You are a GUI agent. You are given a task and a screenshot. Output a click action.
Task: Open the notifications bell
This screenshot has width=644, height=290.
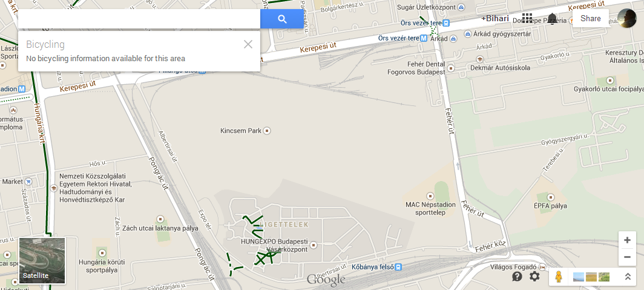[552, 19]
